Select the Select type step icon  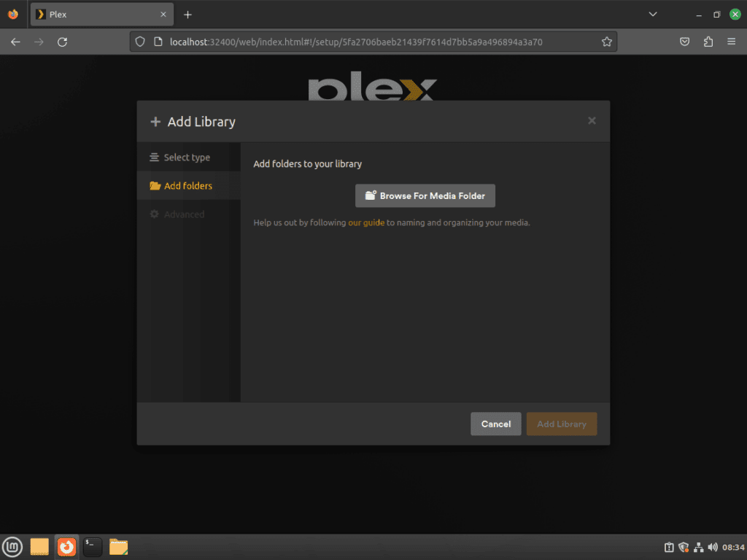[154, 157]
